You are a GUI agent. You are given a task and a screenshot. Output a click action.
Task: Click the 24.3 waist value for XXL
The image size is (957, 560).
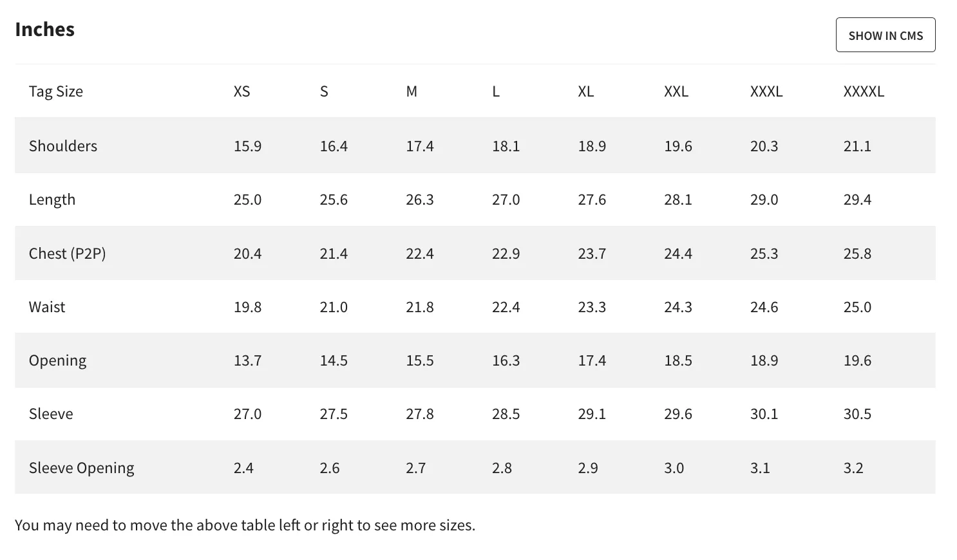(x=678, y=307)
